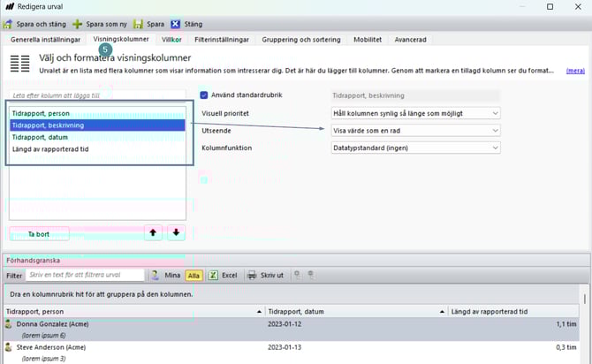Open the Gruppering och sortering tab

(x=302, y=40)
